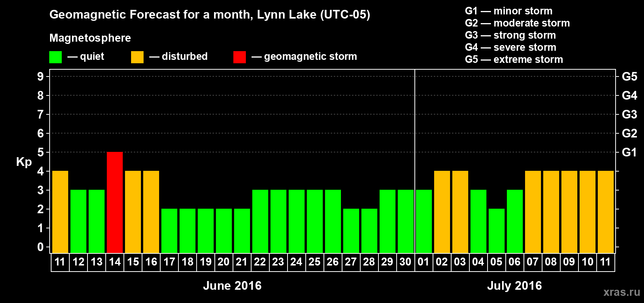Click 'G4 — severe storm' legend line
This screenshot has width=644, height=303.
[x=511, y=47]
